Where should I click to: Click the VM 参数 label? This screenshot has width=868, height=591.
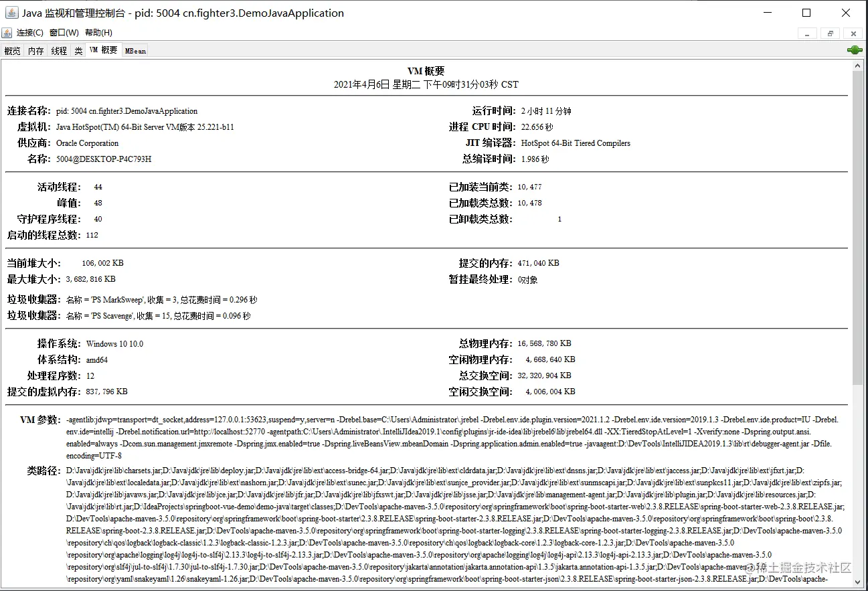coord(41,420)
